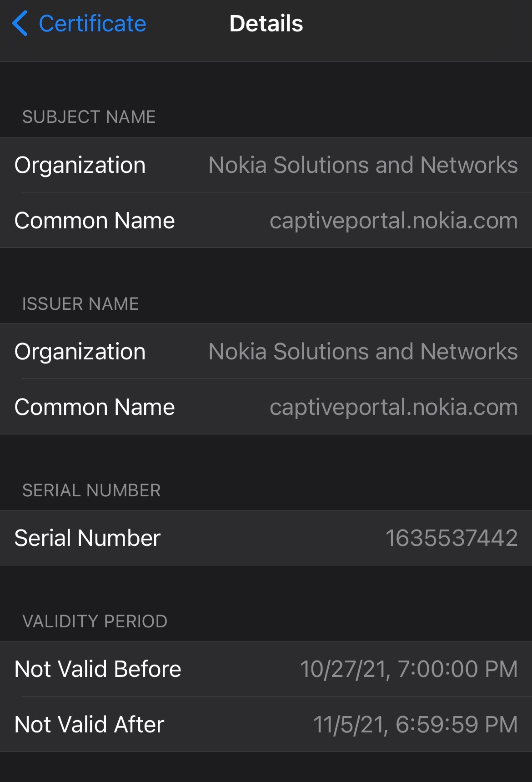Tap Common Name label under Issuer Name
The height and width of the screenshot is (782, 532).
point(95,407)
